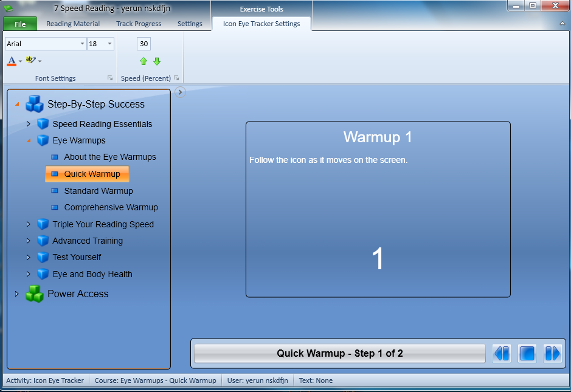The height and width of the screenshot is (392, 571).
Task: Switch to Reading Material tab
Action: tap(73, 24)
